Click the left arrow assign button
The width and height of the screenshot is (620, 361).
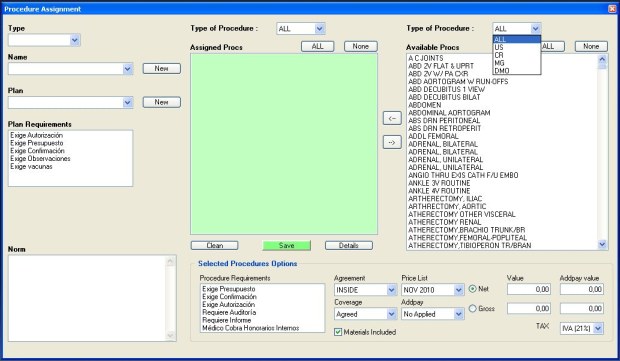[x=392, y=118]
